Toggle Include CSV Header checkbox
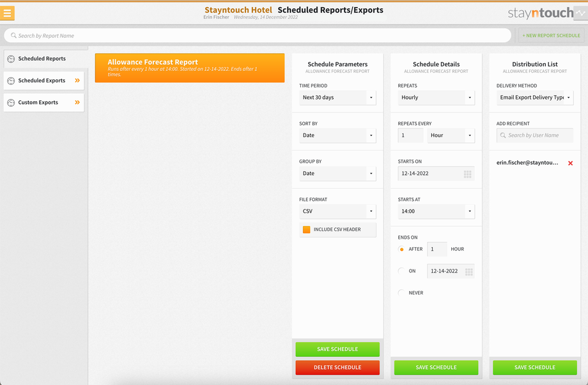Screen dimensions: 588x385 point(306,230)
